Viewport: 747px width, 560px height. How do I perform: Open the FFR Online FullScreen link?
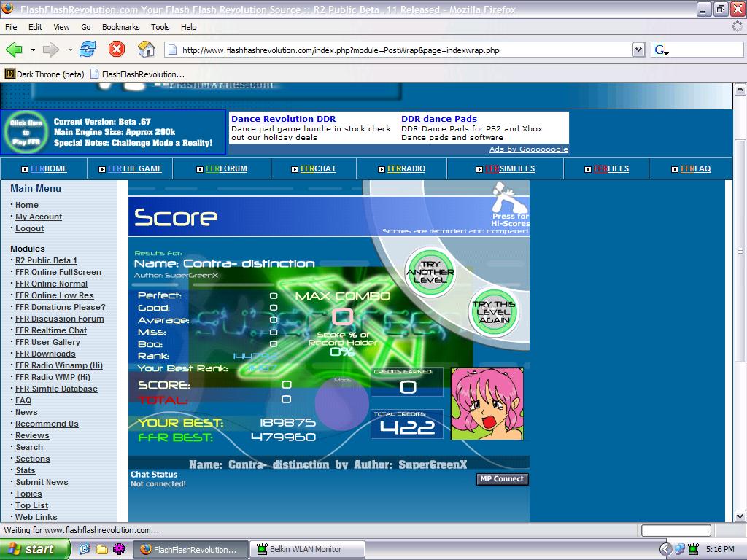click(58, 272)
